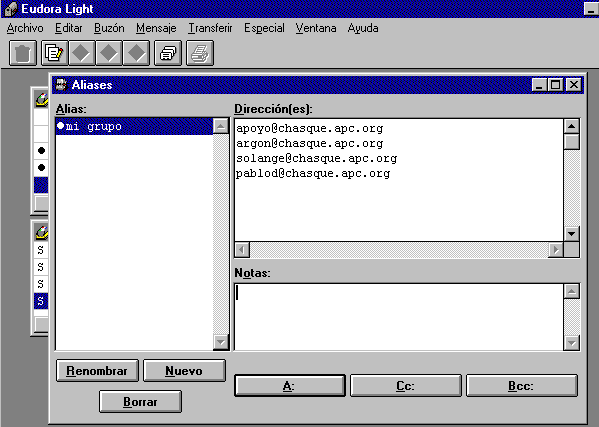The image size is (599, 427).
Task: Click the address solange@chasque.apc.org
Action: click(x=317, y=158)
